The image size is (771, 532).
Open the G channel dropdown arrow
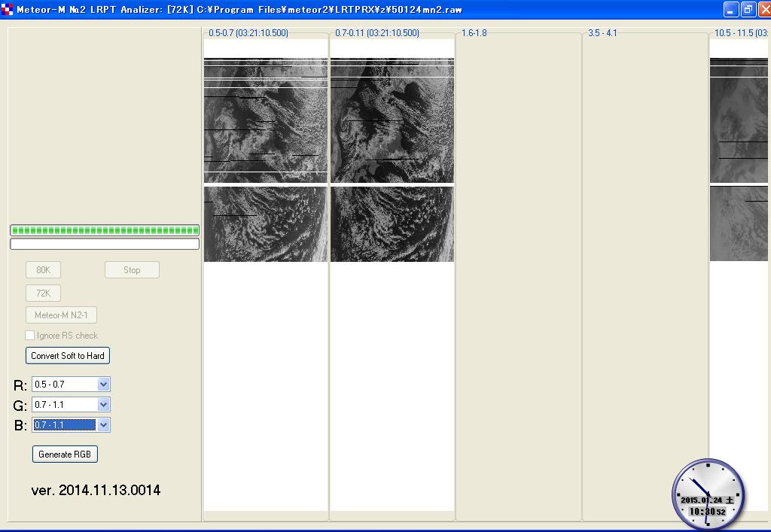click(104, 405)
